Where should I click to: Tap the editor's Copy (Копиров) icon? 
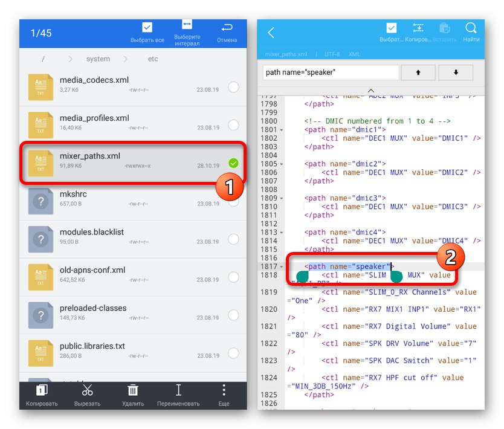[x=418, y=28]
